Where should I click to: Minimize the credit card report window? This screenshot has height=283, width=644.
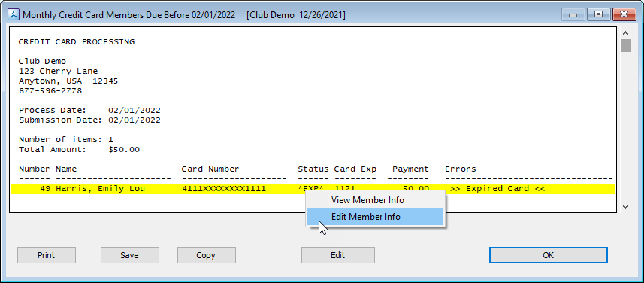pos(573,15)
